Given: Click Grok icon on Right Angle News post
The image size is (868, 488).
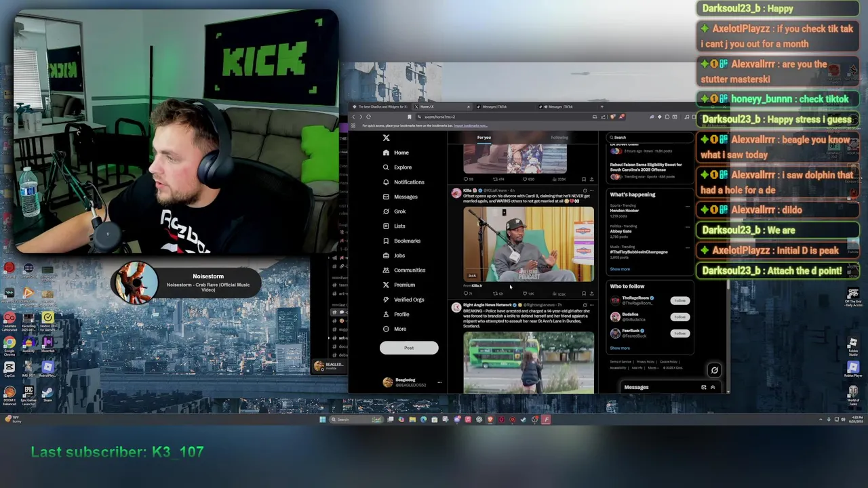Looking at the screenshot, I should pyautogui.click(x=585, y=305).
